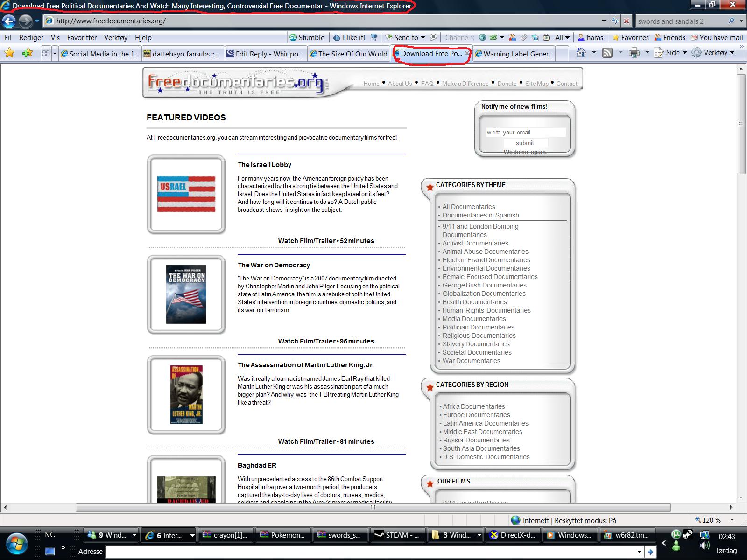This screenshot has width=747, height=560.
Task: Open the Martin Luther King poster thumbnail
Action: pos(186,395)
